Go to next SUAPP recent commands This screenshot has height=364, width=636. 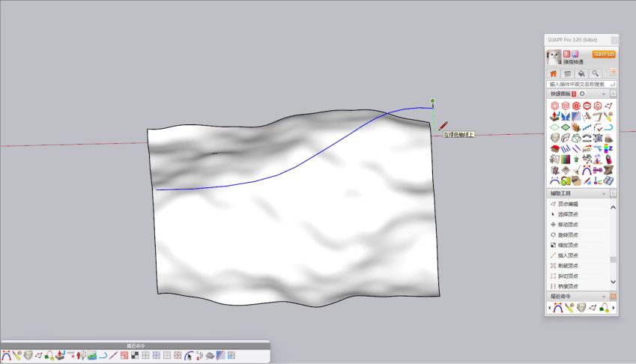tap(614, 308)
